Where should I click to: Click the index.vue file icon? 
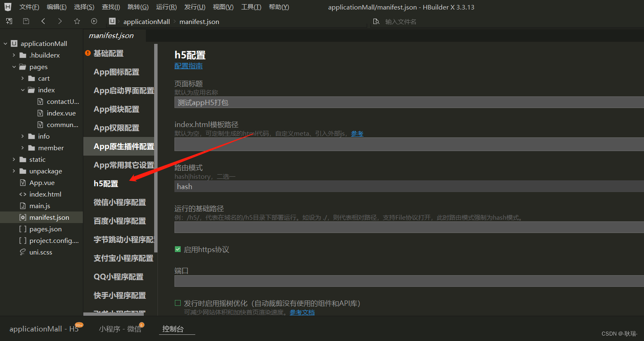(x=40, y=113)
